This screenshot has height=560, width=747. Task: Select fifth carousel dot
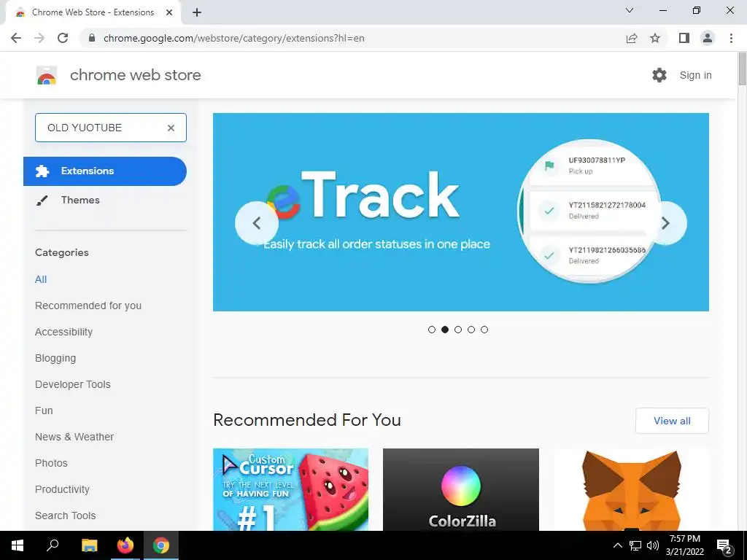click(x=484, y=330)
